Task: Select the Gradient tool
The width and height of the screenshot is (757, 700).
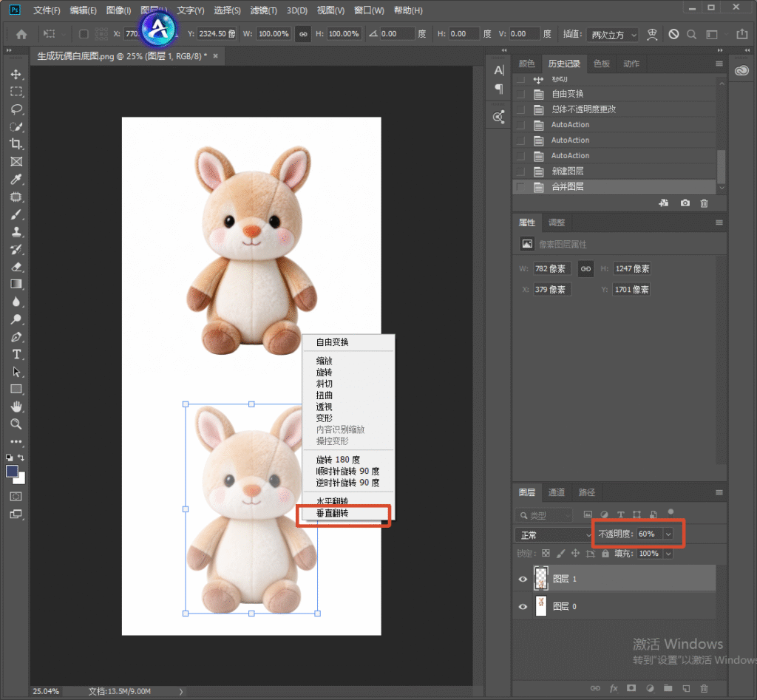Action: [16, 285]
